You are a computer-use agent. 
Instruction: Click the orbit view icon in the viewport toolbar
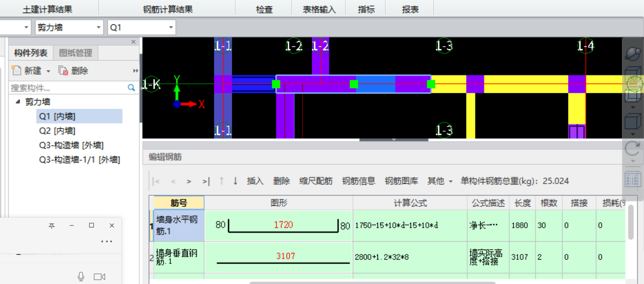click(x=633, y=53)
